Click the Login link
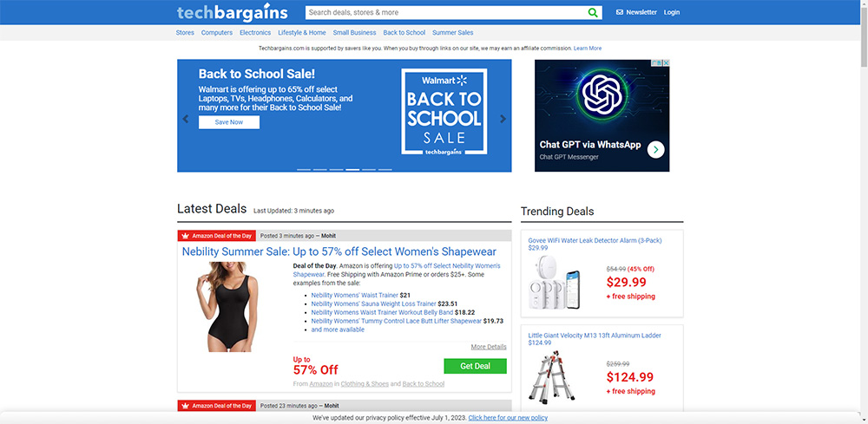 pyautogui.click(x=672, y=12)
